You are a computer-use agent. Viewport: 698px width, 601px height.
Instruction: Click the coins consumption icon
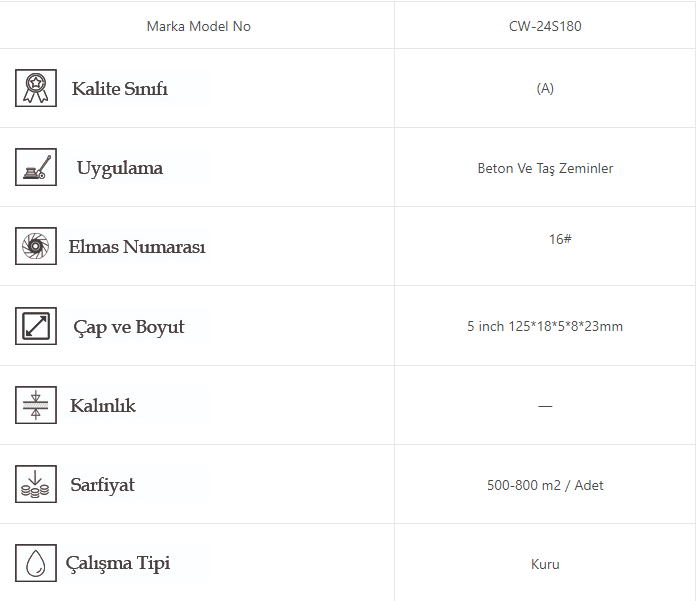(36, 484)
